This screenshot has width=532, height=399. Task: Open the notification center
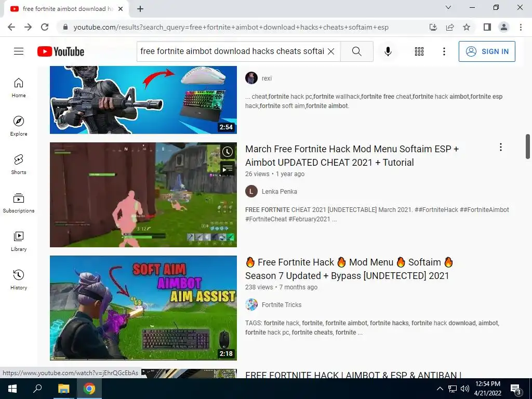[516, 390]
